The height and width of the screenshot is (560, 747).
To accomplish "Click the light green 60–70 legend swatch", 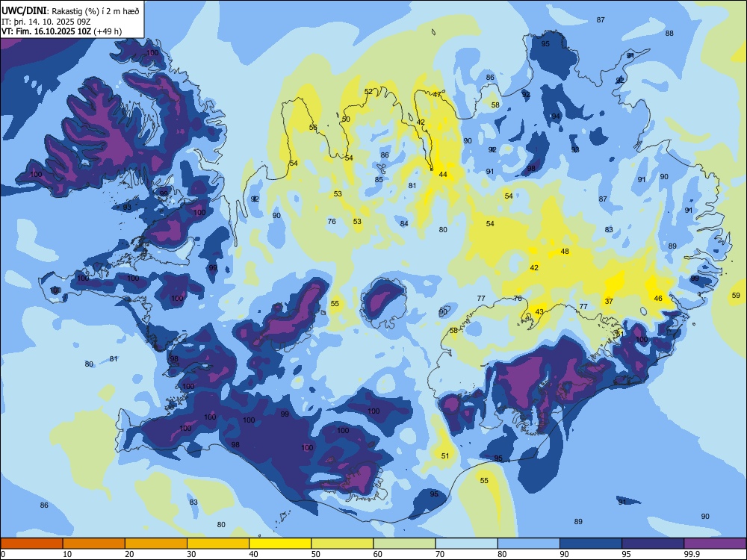I will point(404,544).
